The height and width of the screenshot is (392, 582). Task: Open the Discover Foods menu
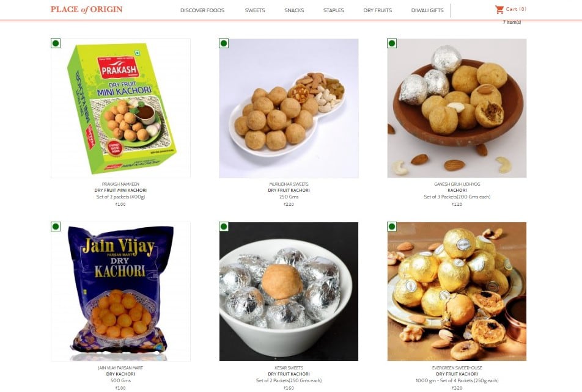202,10
